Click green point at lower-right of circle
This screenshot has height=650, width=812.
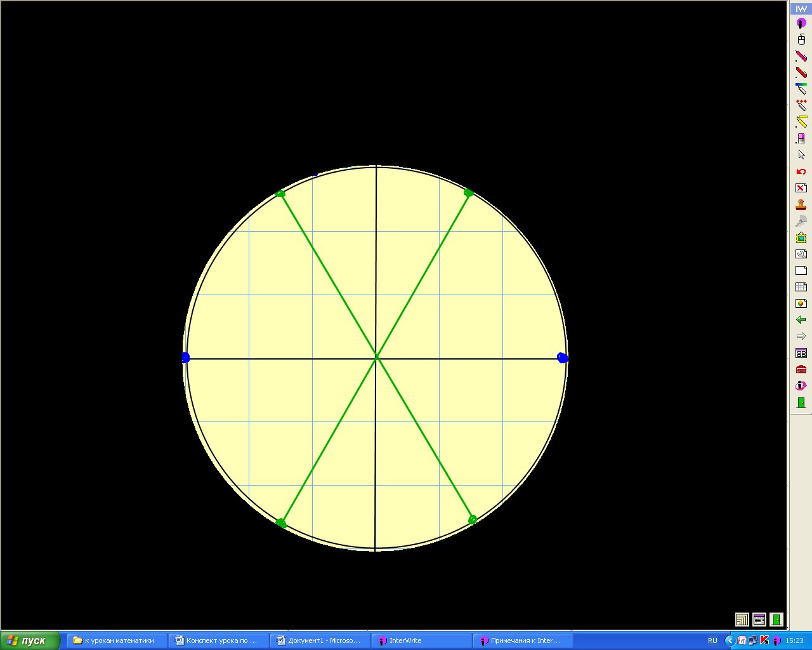click(473, 519)
